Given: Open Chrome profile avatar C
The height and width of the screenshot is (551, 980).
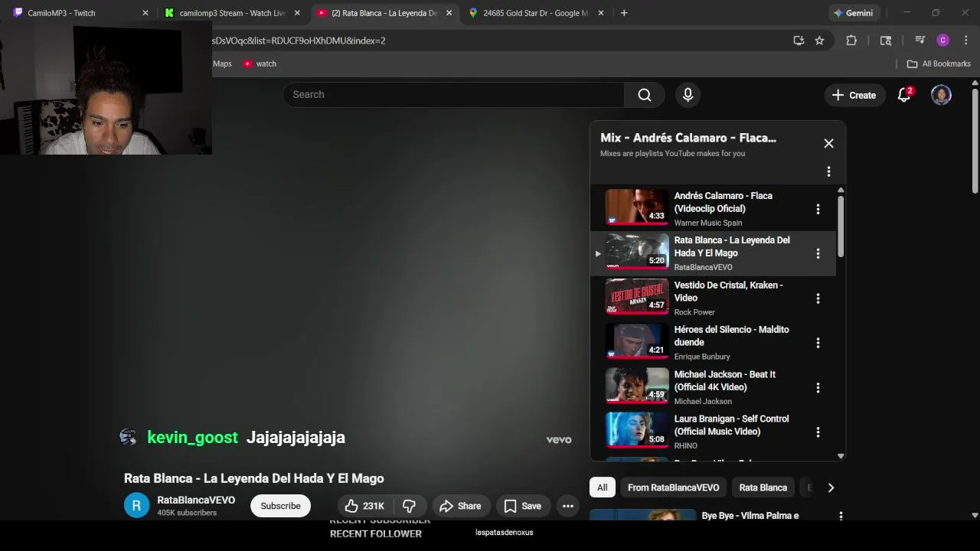Looking at the screenshot, I should [x=943, y=41].
